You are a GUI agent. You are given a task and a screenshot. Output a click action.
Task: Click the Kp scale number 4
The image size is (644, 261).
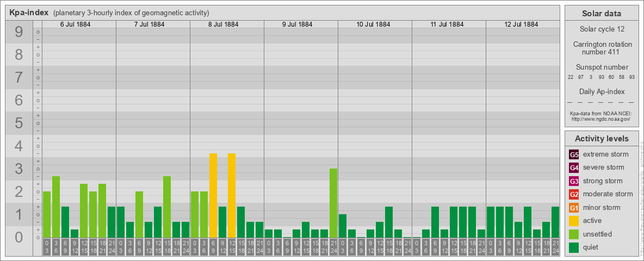click(19, 146)
